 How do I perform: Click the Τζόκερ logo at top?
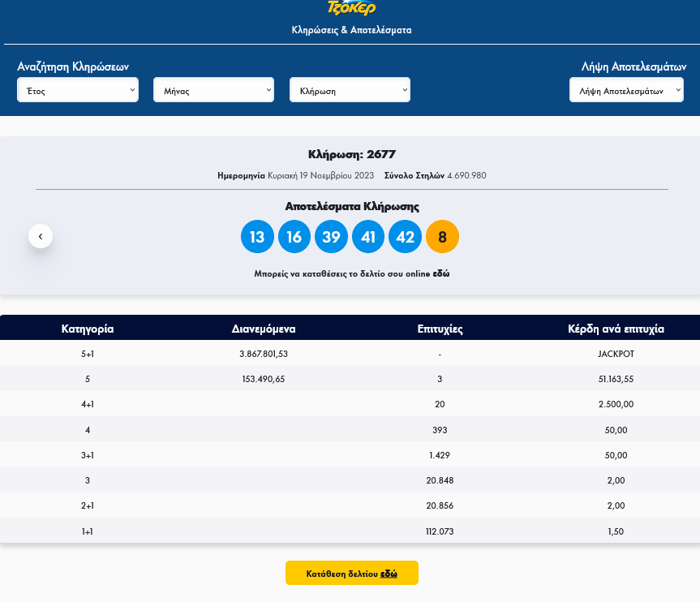[x=351, y=8]
